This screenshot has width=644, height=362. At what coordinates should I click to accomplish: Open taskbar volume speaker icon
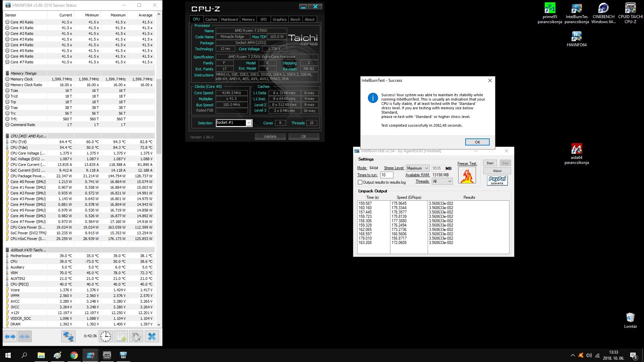click(x=589, y=355)
